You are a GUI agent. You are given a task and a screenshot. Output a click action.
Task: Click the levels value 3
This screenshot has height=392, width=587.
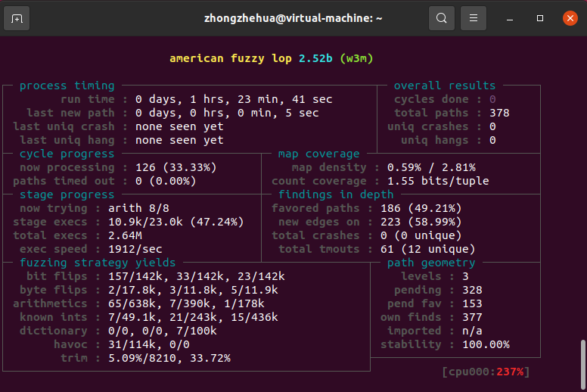click(x=465, y=276)
